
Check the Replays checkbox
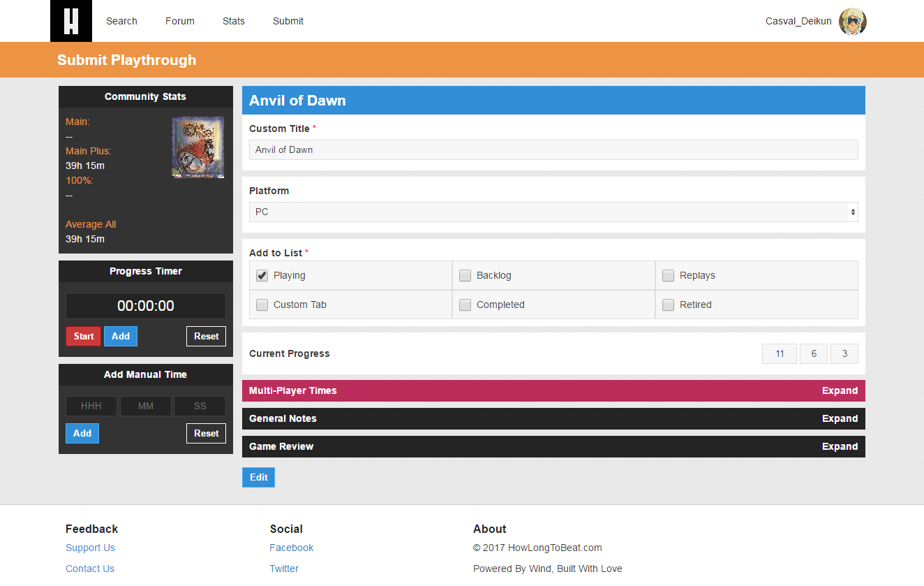coord(668,275)
